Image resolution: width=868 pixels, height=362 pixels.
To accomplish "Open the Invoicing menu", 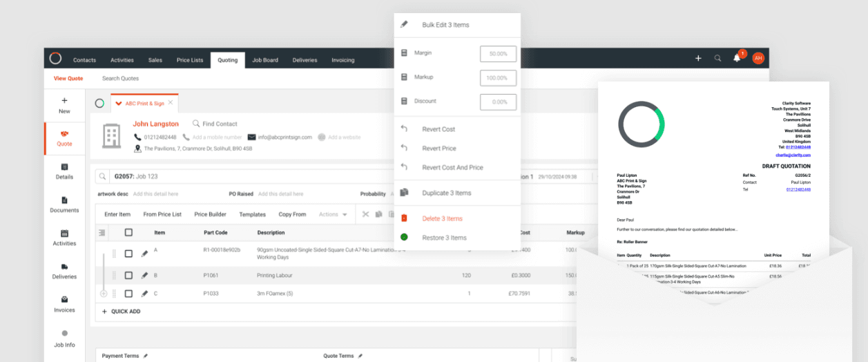I will click(x=343, y=60).
